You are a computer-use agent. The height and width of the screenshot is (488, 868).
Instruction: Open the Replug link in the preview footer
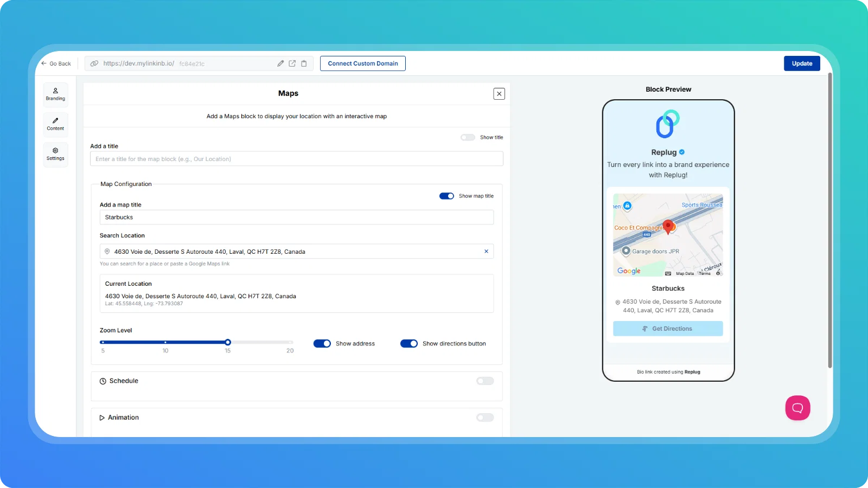(692, 372)
